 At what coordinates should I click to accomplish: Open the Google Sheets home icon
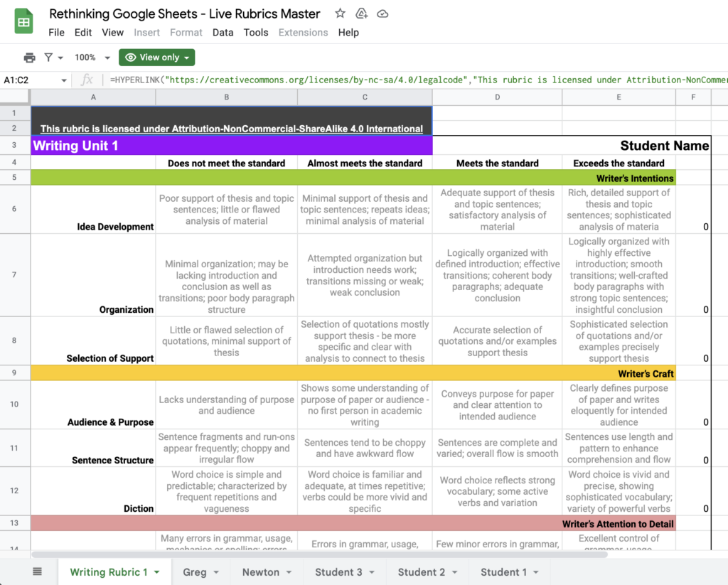pyautogui.click(x=23, y=21)
